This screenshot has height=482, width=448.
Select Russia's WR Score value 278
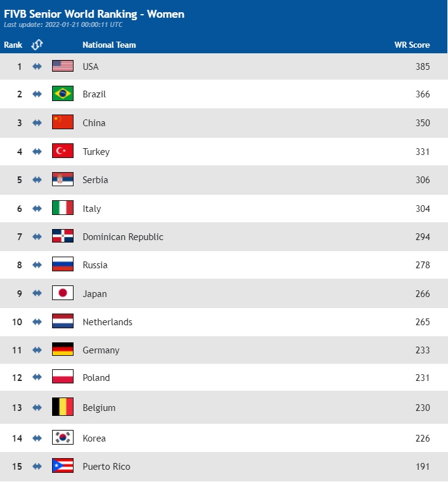422,265
